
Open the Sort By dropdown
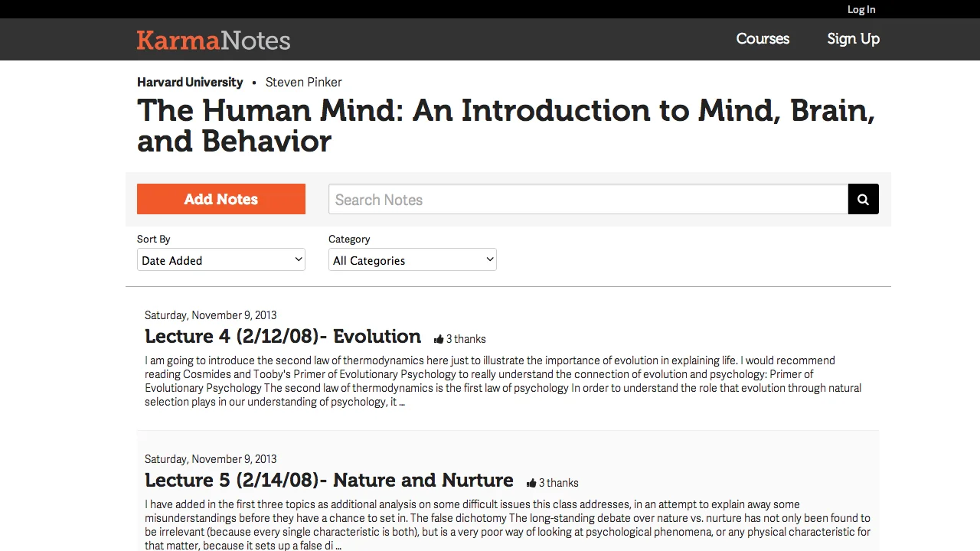tap(221, 259)
